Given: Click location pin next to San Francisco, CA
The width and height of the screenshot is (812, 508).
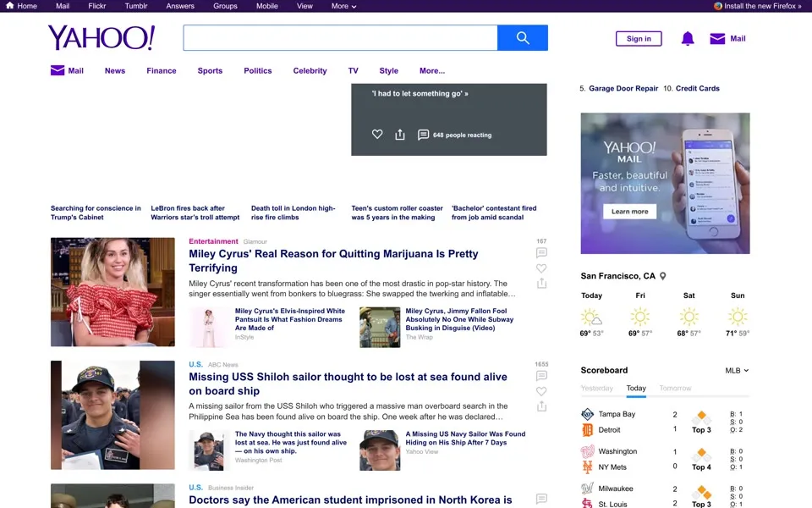Looking at the screenshot, I should tap(663, 276).
